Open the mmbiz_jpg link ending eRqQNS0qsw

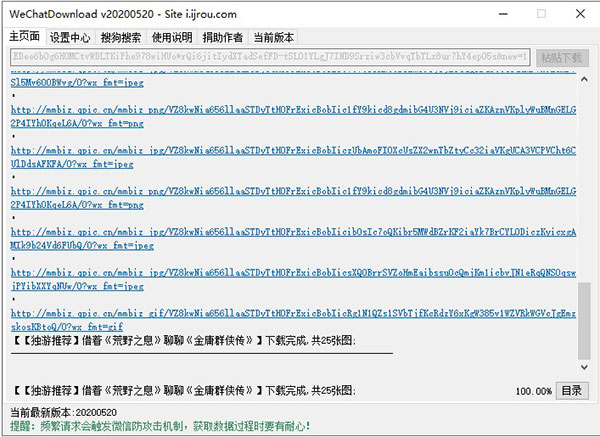coord(293,273)
